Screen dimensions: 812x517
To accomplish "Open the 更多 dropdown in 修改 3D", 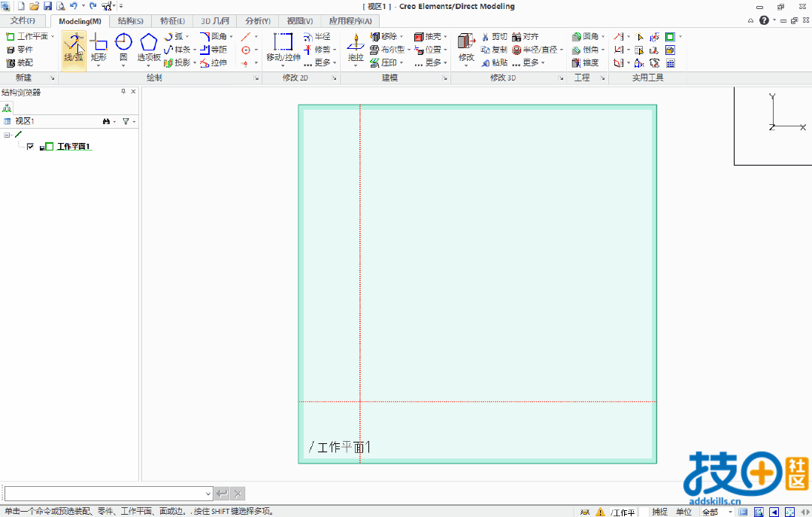I will [529, 62].
